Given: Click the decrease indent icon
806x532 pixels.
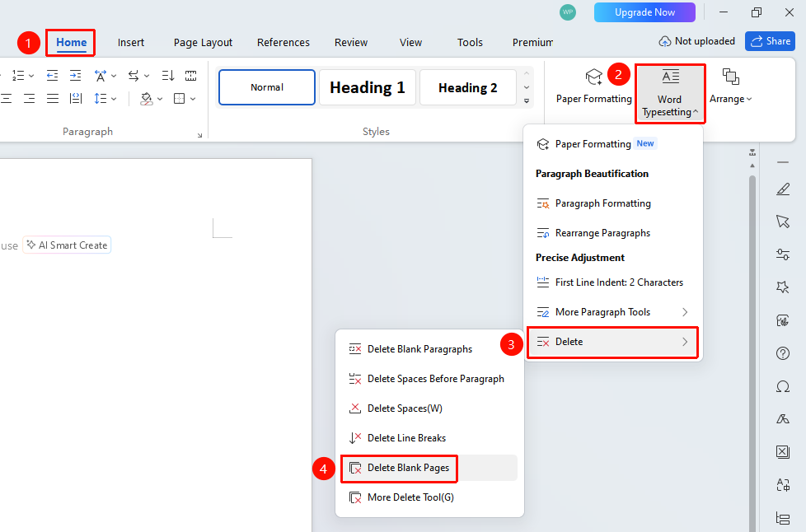Looking at the screenshot, I should click(52, 76).
